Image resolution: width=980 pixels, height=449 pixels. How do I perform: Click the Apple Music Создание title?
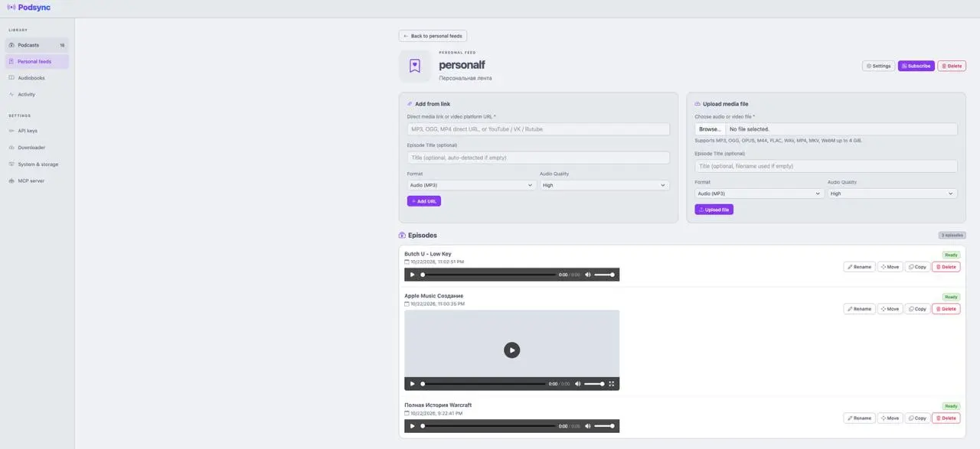[x=433, y=296]
